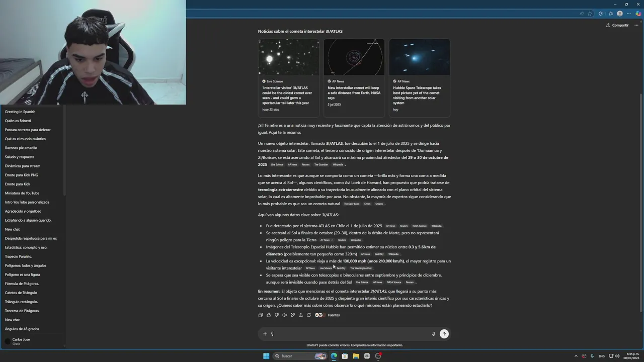Image resolution: width=644 pixels, height=362 pixels.
Task: Open 'Razones pie amarillo' chat
Action: click(21, 148)
